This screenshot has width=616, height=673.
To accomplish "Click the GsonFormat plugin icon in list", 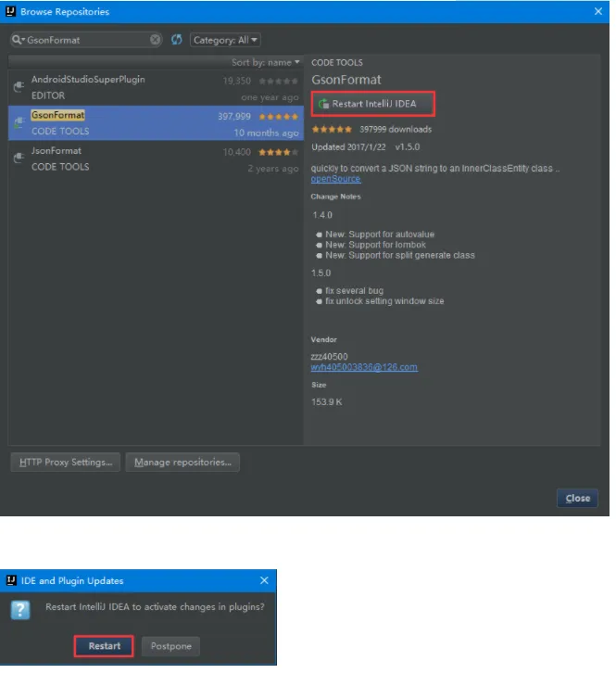I will (19, 122).
